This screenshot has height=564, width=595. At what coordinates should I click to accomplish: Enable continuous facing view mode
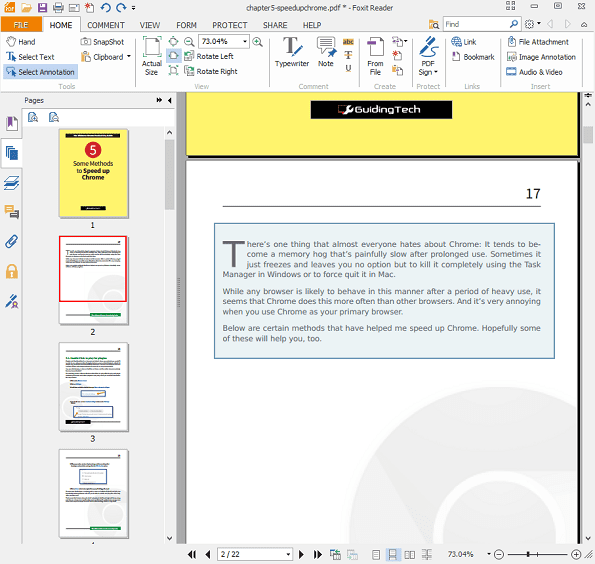(x=427, y=555)
